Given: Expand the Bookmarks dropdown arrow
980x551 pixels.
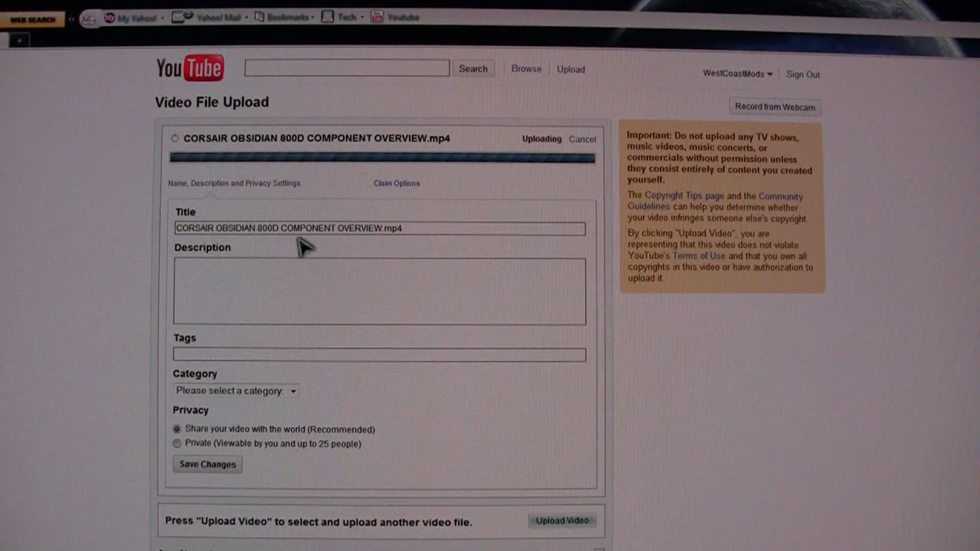Looking at the screenshot, I should click(x=313, y=18).
